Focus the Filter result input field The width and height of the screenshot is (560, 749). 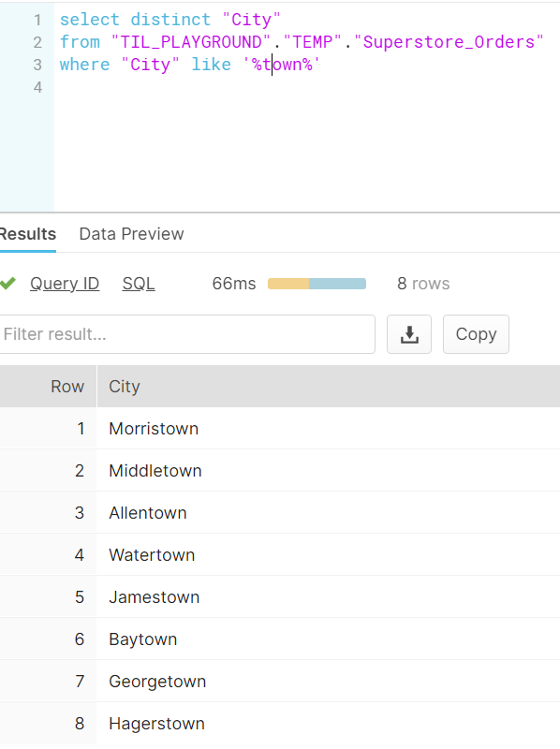pyautogui.click(x=187, y=334)
